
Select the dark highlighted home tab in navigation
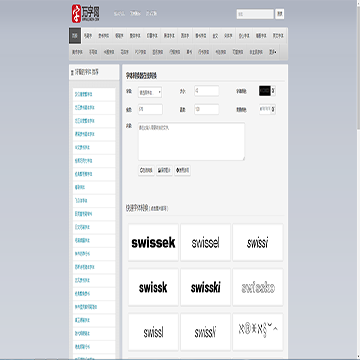pyautogui.click(x=75, y=36)
